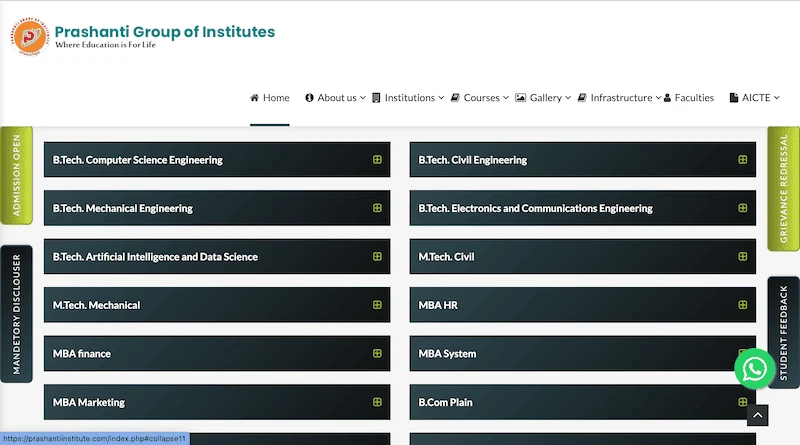Viewport: 800px width, 445px height.
Task: Click the scroll-to-top arrow button
Action: (758, 415)
